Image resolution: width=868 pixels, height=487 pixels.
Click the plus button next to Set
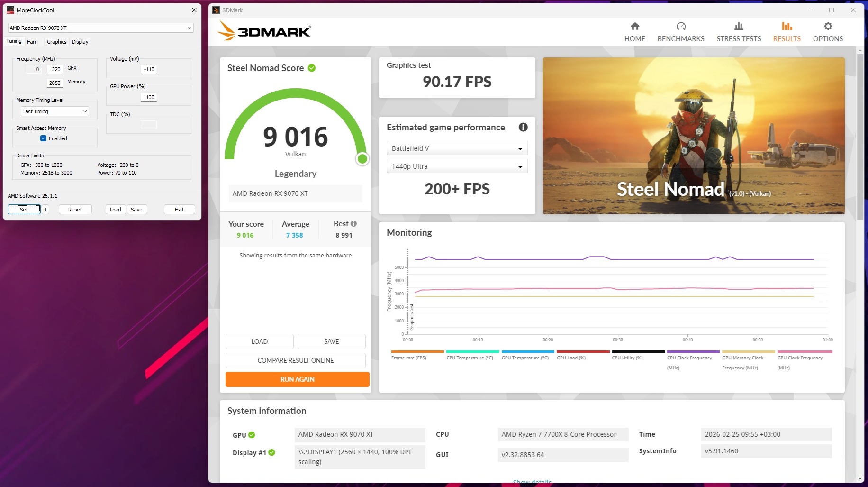coord(45,210)
